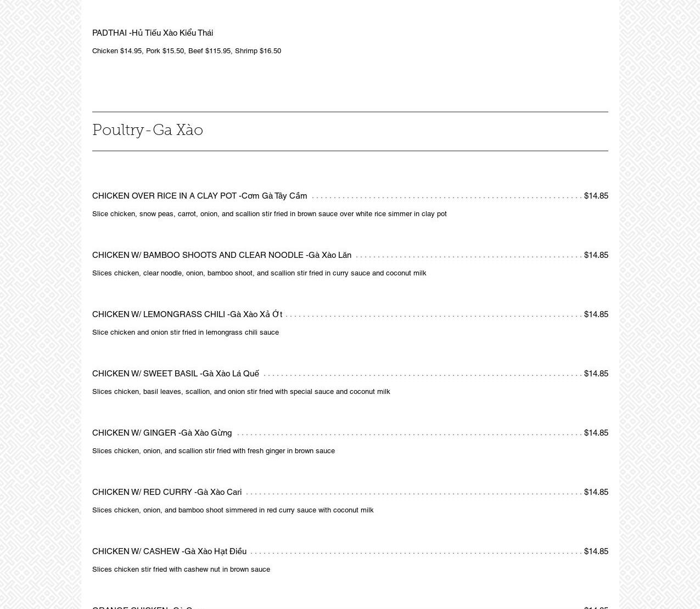
Task: Click the Chicken Over Rice clay pot description
Action: 269,214
